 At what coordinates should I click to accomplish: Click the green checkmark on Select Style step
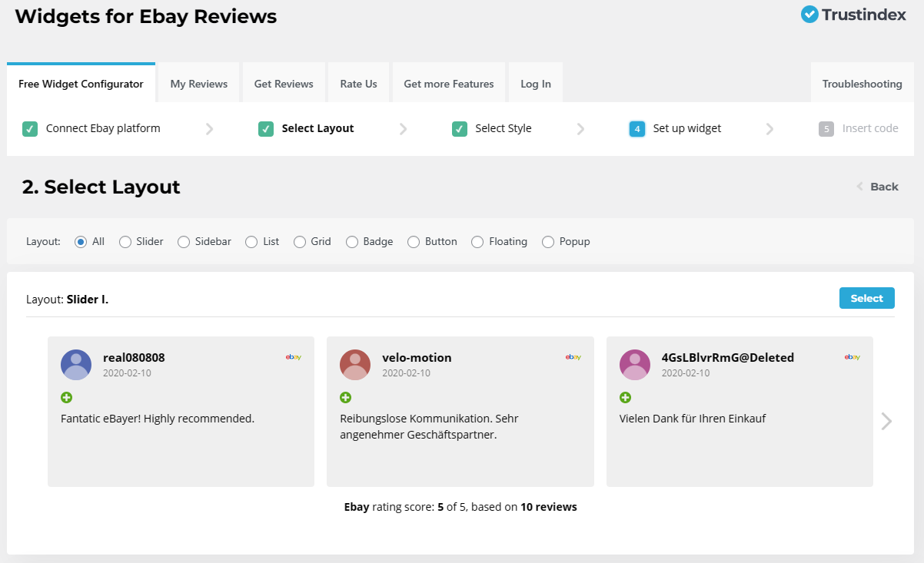coord(459,128)
